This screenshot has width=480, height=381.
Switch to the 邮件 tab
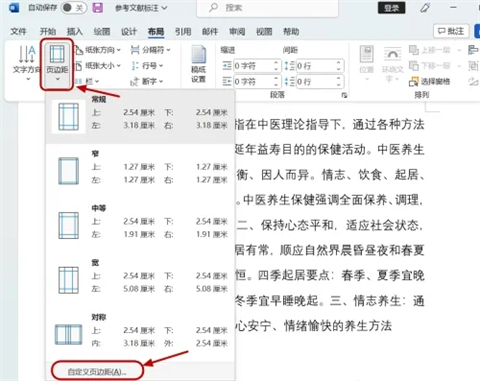pyautogui.click(x=210, y=32)
